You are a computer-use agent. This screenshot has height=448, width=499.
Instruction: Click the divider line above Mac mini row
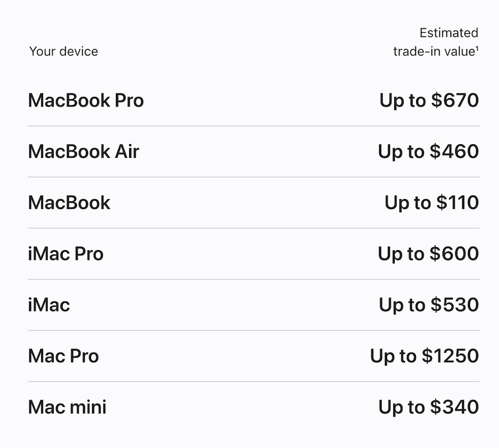[253, 381]
